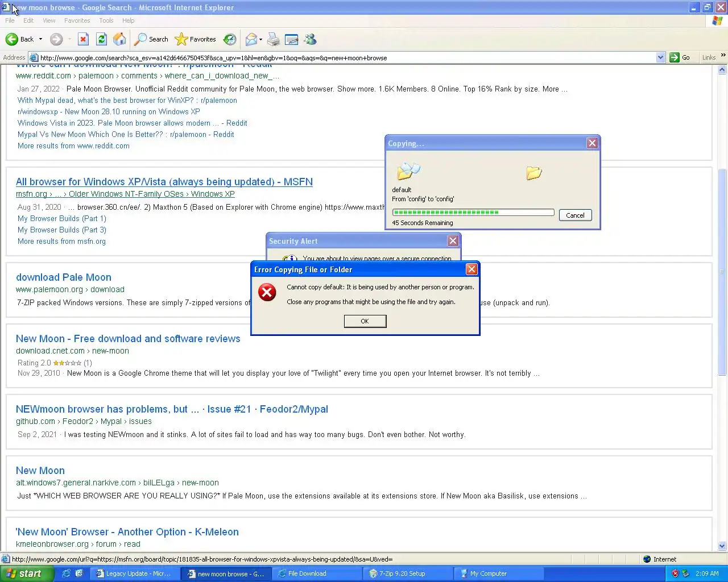
Task: Open 'My Browser Builds (Part 1)' link
Action: click(x=62, y=218)
